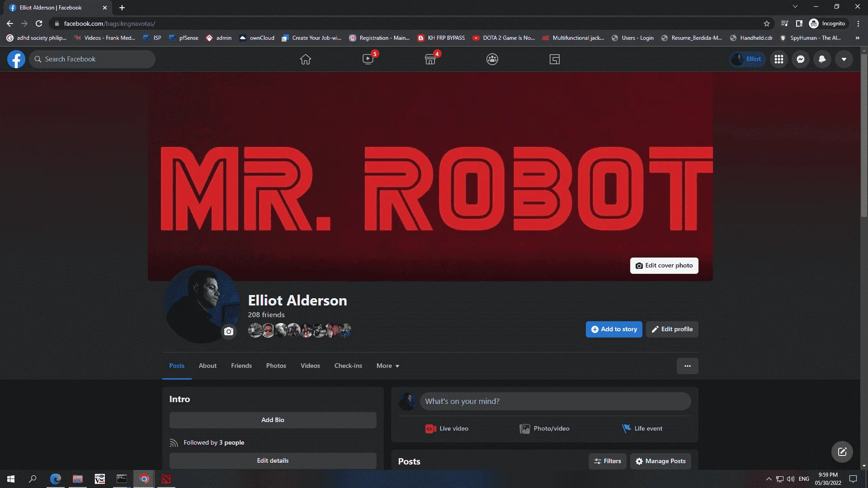Click the Add to story button

(614, 329)
